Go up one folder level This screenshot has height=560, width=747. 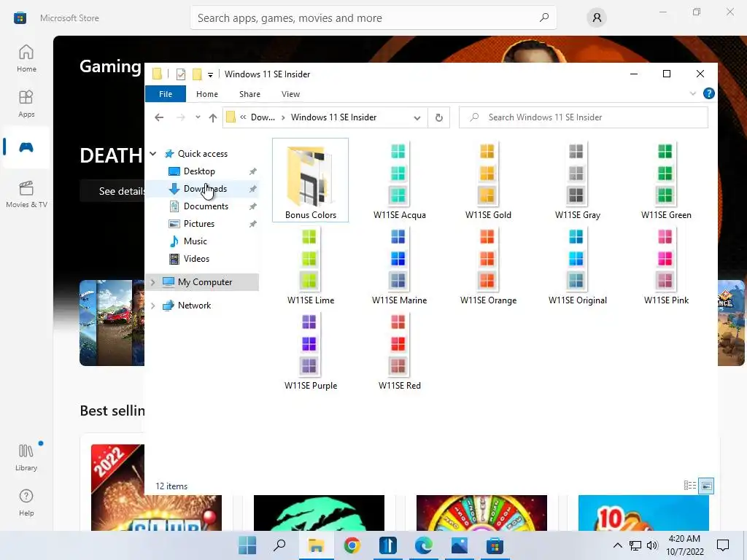[212, 117]
